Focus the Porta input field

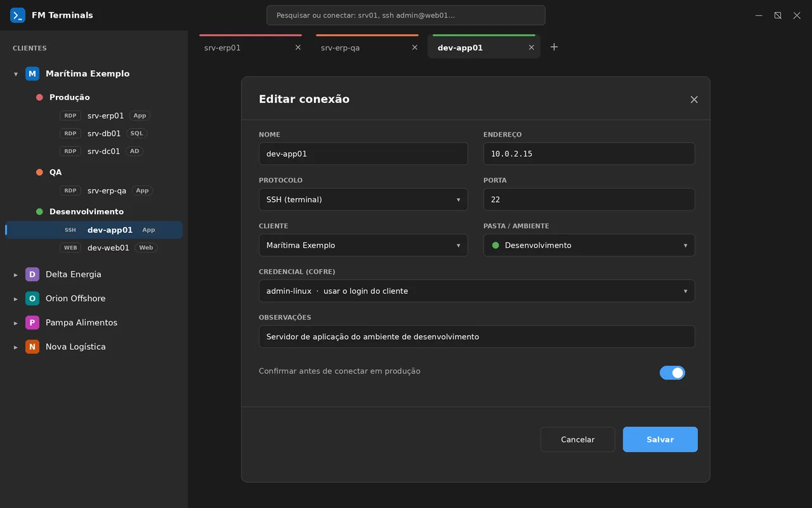tap(589, 199)
